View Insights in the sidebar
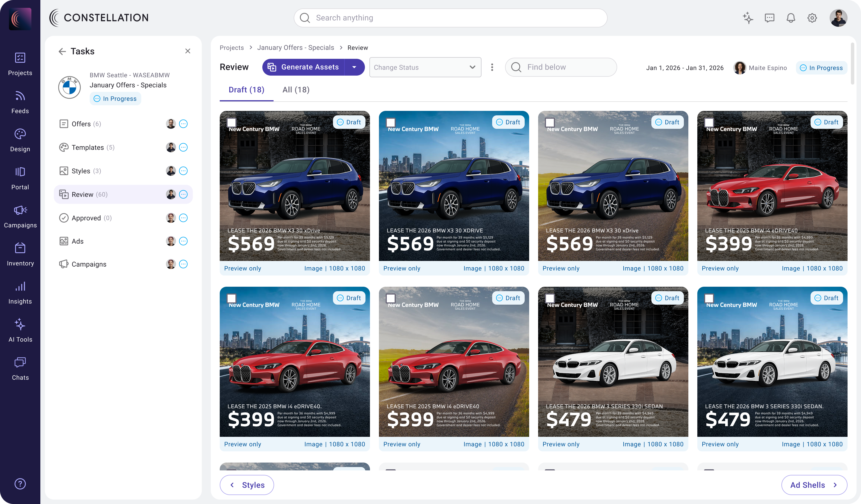This screenshot has height=504, width=861. pos(20,292)
